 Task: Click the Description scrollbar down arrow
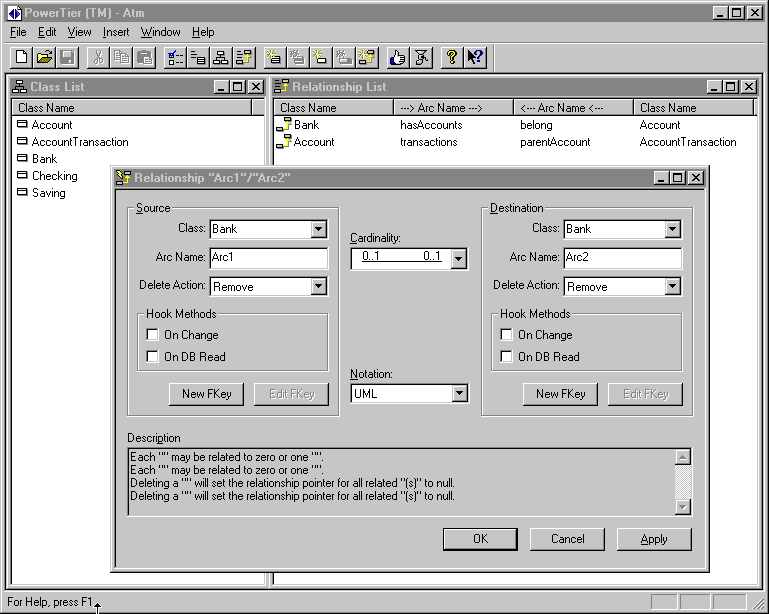click(683, 506)
